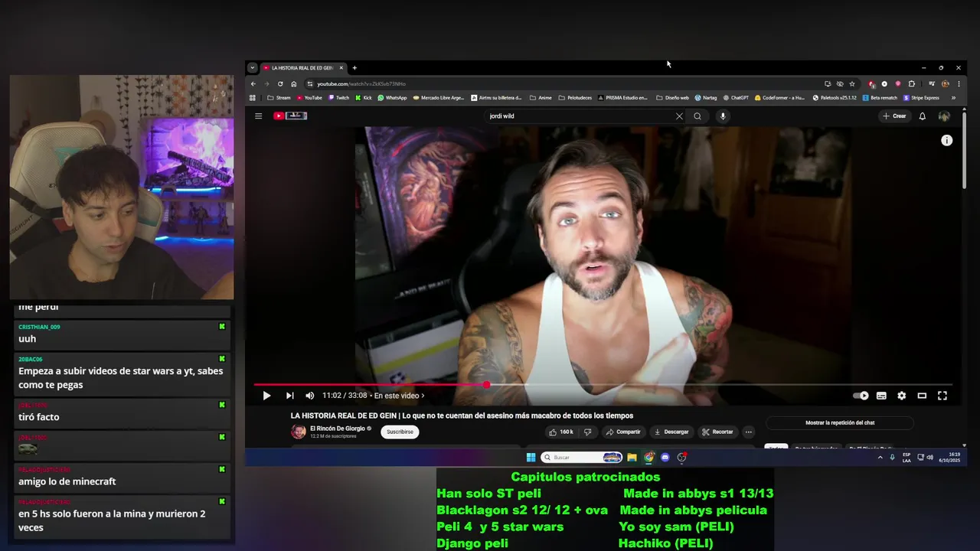This screenshot has height=551, width=980.
Task: Open the browser extensions puzzle icon
Action: coord(911,84)
